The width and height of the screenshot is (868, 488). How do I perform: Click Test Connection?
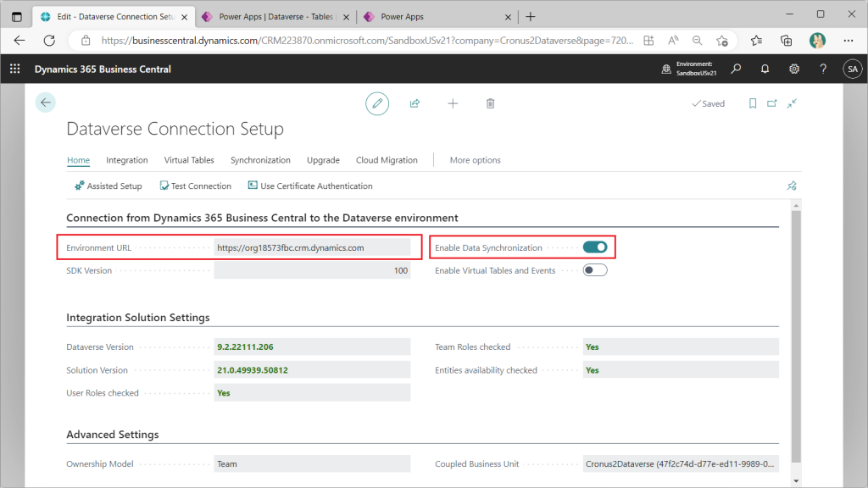(x=196, y=186)
